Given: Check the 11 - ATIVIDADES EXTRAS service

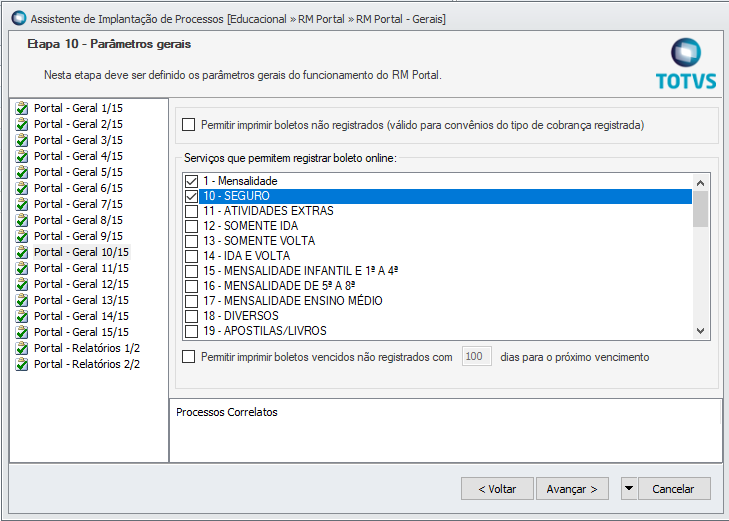Looking at the screenshot, I should click(x=191, y=211).
